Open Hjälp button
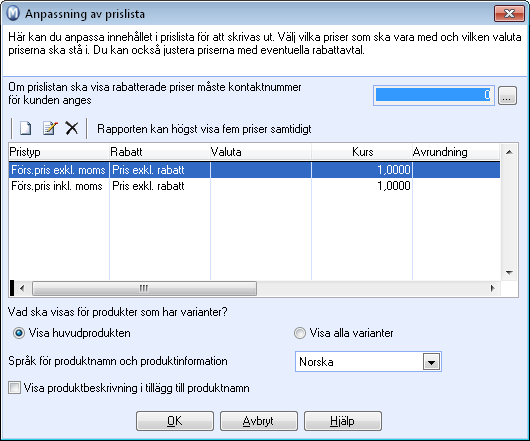Viewport: 530px width, 441px height. pos(343,421)
